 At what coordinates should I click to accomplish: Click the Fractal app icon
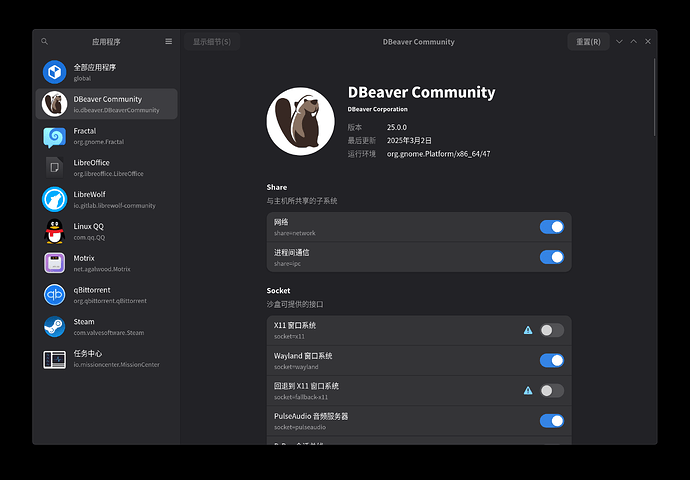55,137
